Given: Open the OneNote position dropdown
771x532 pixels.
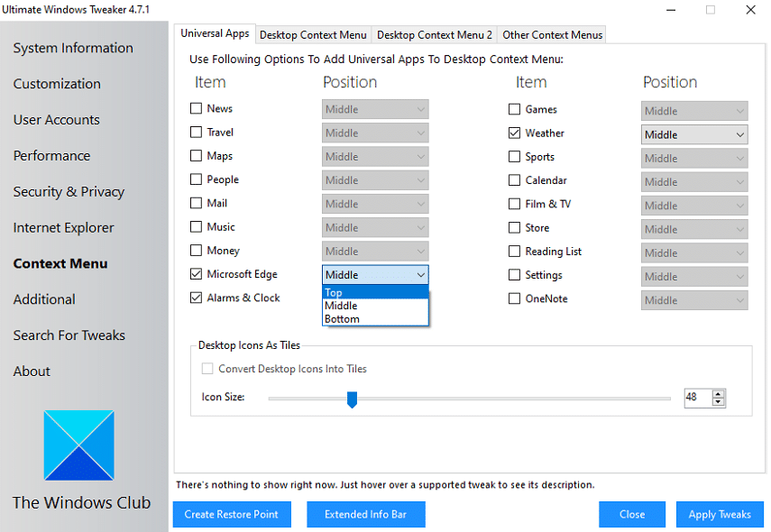Looking at the screenshot, I should click(x=694, y=300).
